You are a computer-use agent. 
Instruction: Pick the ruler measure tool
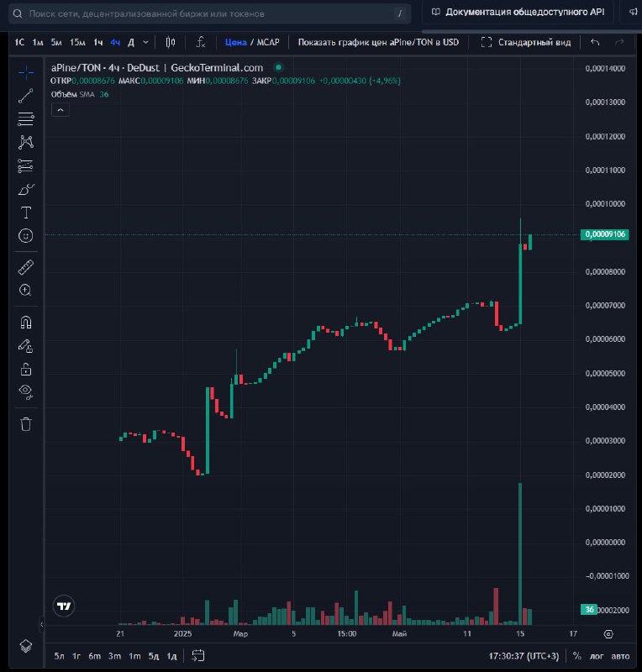(x=26, y=267)
